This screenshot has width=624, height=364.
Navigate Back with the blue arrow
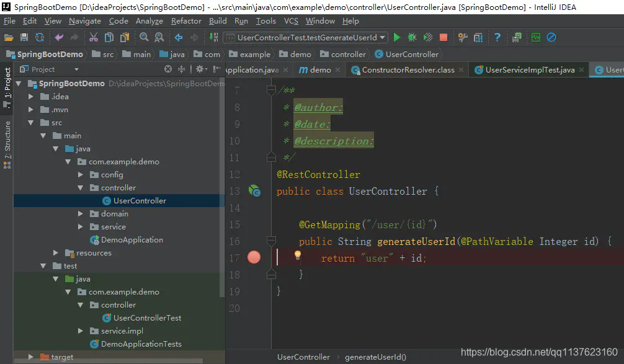coord(179,37)
